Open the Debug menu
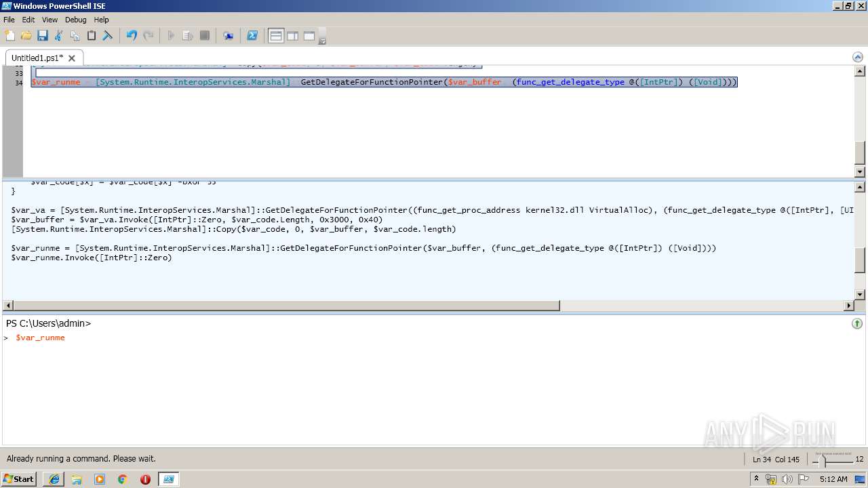868x488 pixels. 76,20
